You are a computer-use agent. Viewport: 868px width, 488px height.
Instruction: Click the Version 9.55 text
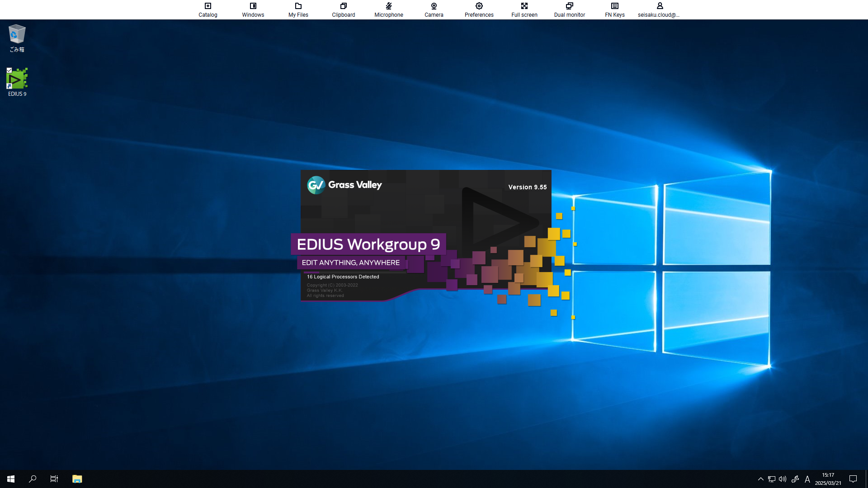[x=528, y=187]
